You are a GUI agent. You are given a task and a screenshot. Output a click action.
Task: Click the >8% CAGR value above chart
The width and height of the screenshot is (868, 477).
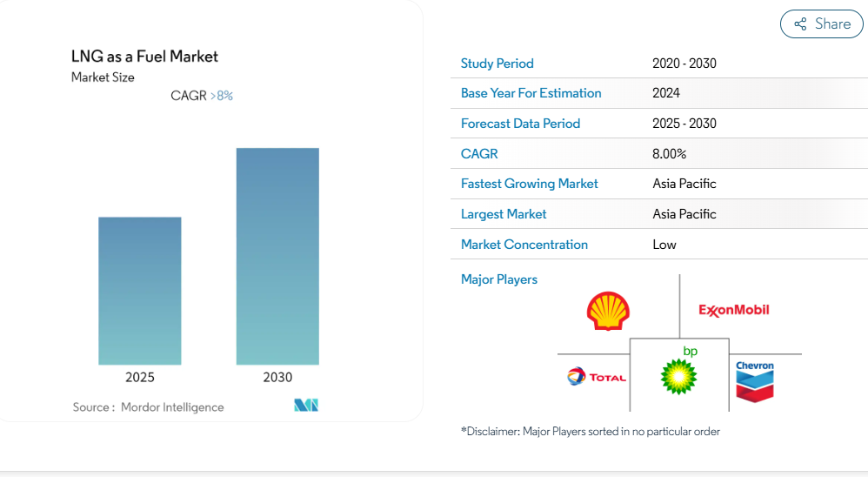click(x=222, y=96)
